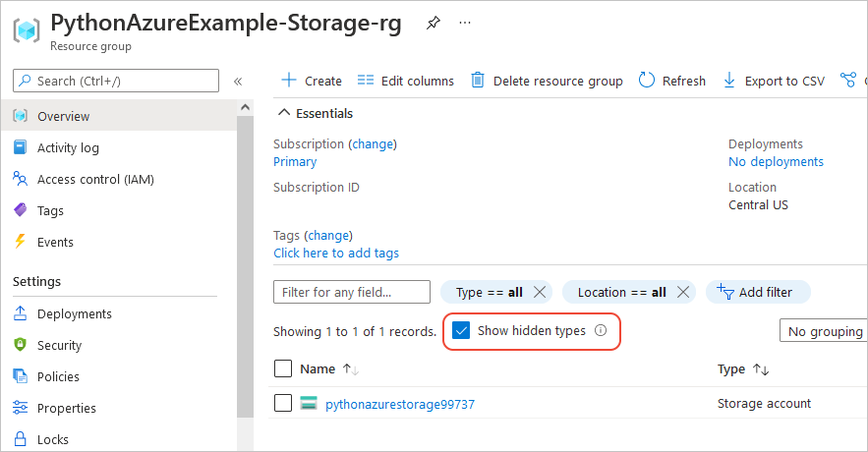868x452 pixels.
Task: Open the more options ellipsis menu
Action: click(x=465, y=23)
